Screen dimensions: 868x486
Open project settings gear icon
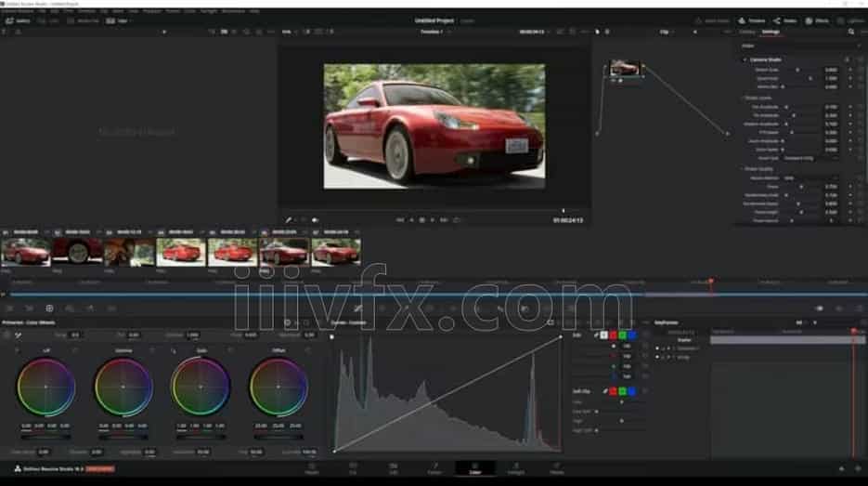pos(856,469)
